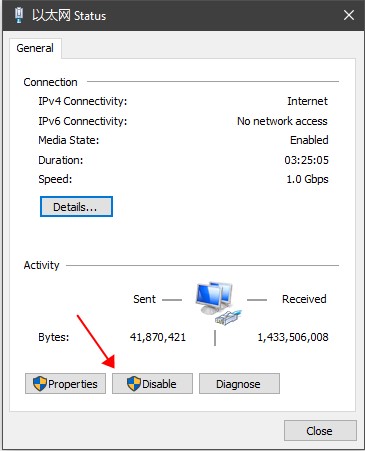Click the Speed value 1.0 Gbps

click(307, 179)
